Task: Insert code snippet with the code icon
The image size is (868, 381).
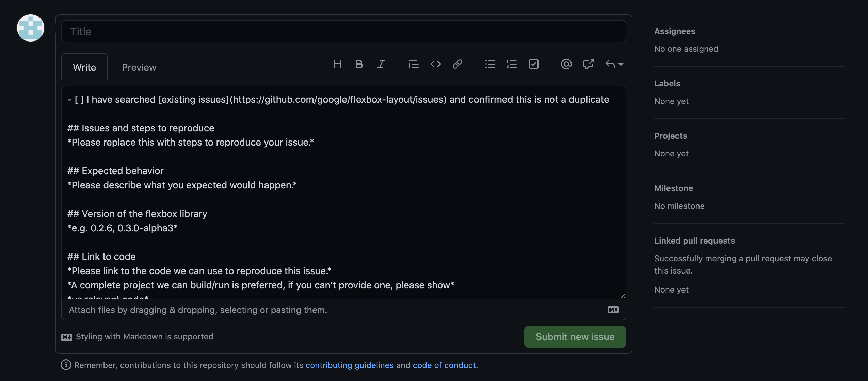Action: point(435,64)
